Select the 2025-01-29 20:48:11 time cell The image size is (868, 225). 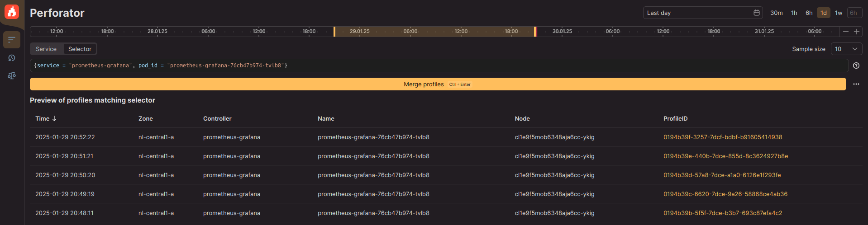pyautogui.click(x=64, y=213)
